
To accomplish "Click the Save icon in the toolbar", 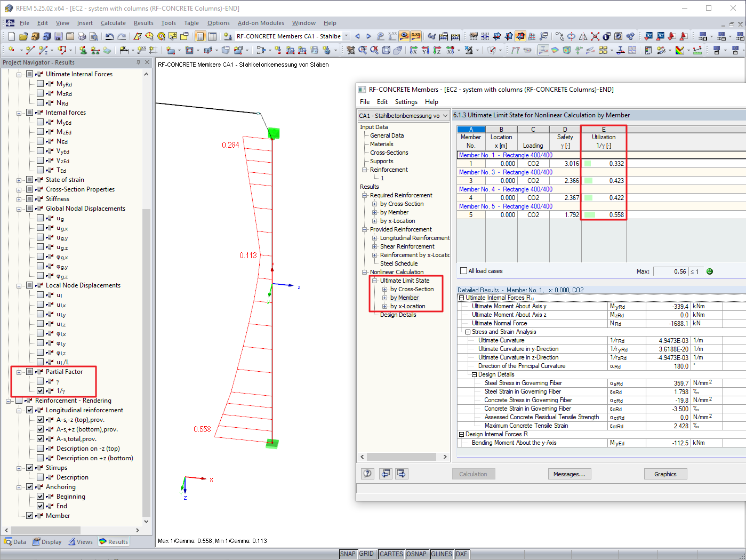I will pos(58,36).
